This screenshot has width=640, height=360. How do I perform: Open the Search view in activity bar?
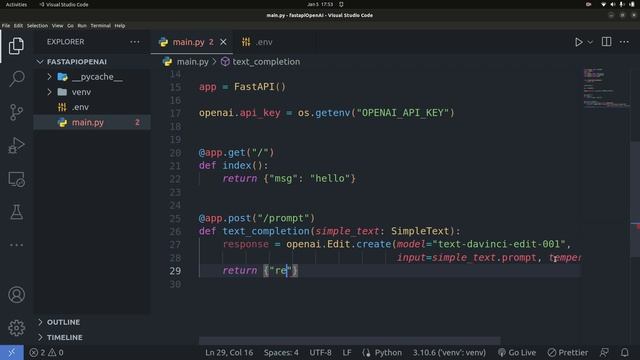pos(16,78)
